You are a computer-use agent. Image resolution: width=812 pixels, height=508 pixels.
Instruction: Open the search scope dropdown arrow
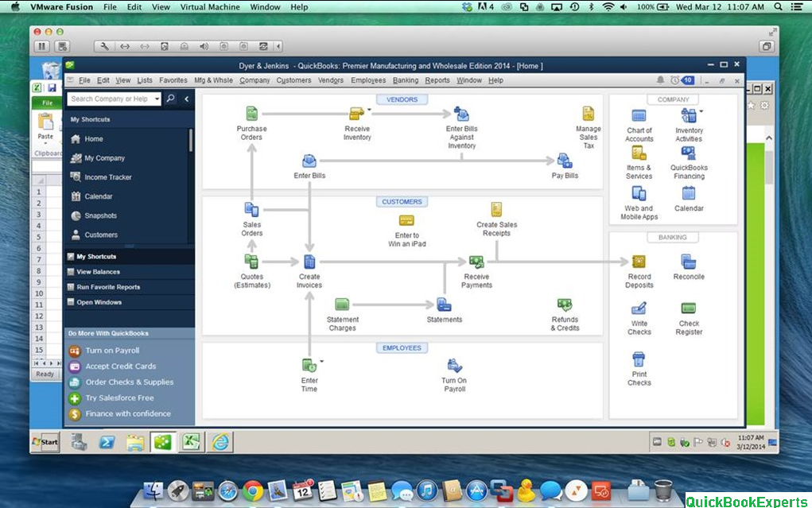(x=157, y=99)
